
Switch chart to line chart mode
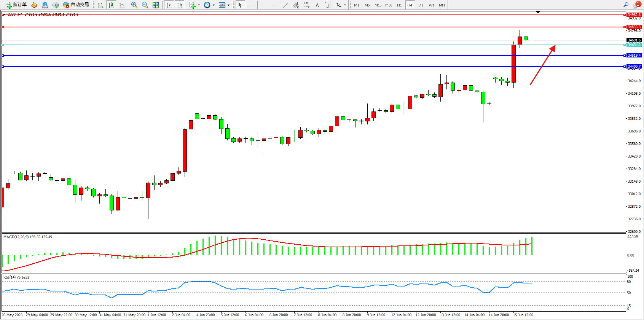pos(122,5)
